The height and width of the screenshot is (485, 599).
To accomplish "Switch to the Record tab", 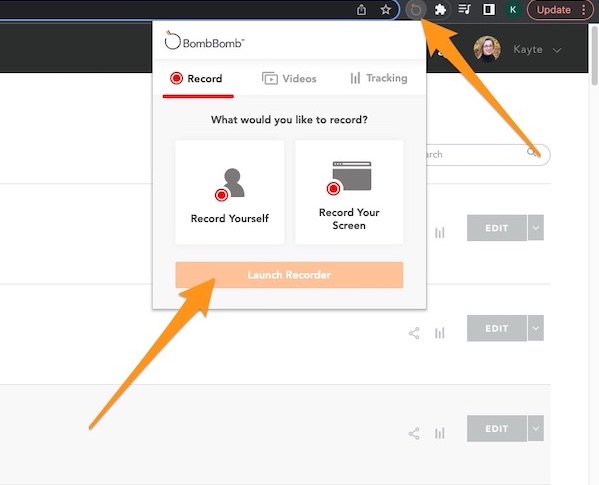I will (x=198, y=79).
